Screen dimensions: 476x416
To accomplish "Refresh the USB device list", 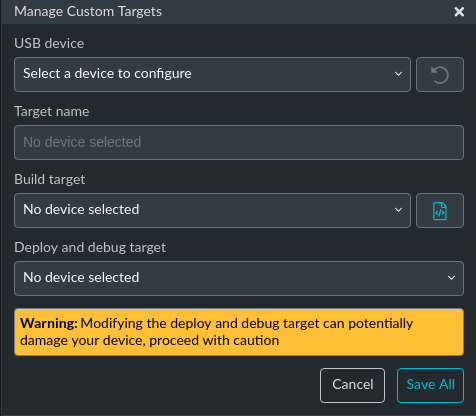I will point(440,74).
